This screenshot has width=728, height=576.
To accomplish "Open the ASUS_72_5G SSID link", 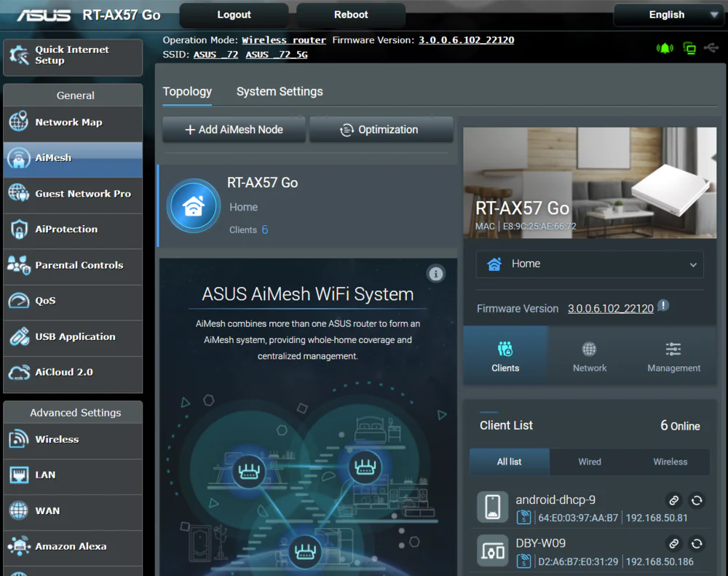I will pyautogui.click(x=277, y=55).
